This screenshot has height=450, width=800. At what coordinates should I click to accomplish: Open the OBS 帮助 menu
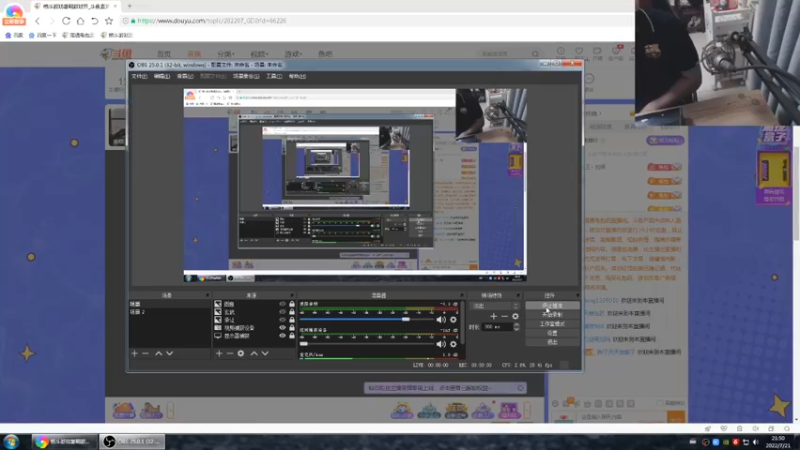tap(297, 77)
